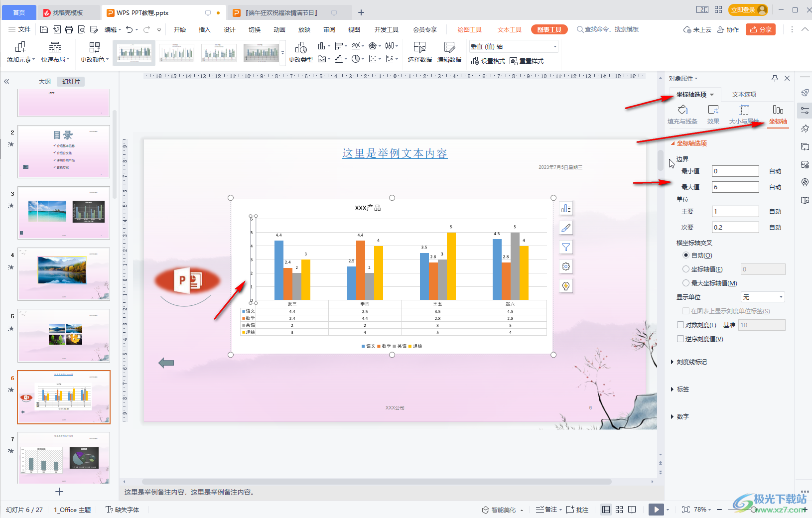Open Axis Options (坐标轴选项) tab dropdown arrow
The image size is (812, 518).
point(712,95)
